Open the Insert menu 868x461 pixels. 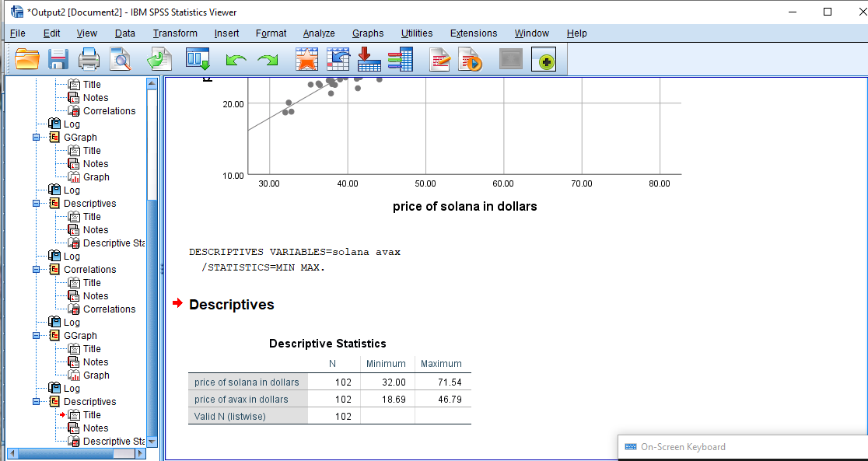226,33
